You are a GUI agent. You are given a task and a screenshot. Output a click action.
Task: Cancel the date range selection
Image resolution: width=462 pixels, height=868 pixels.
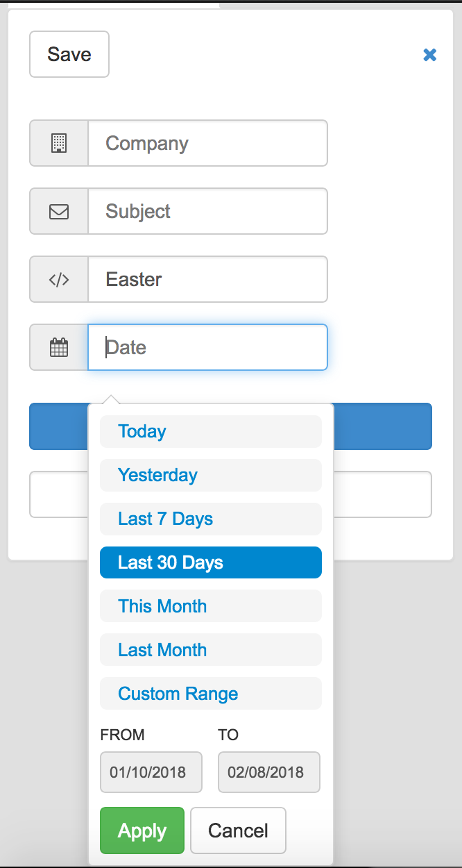point(238,831)
